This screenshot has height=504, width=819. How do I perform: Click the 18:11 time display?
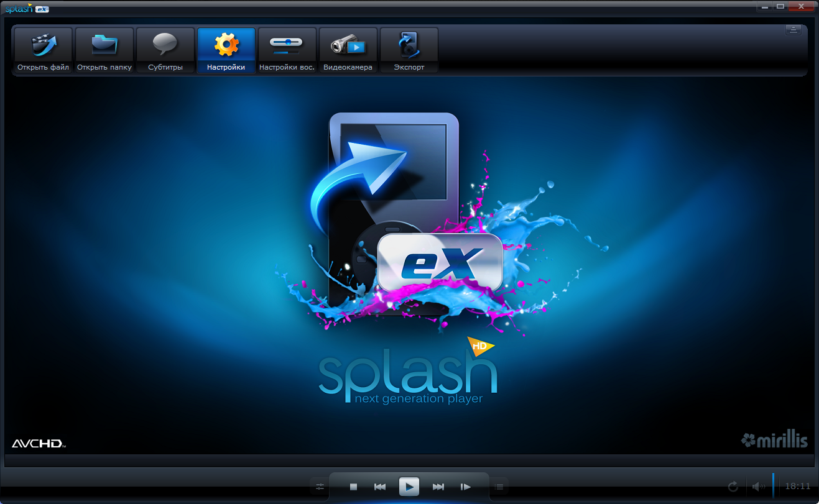[x=798, y=486]
